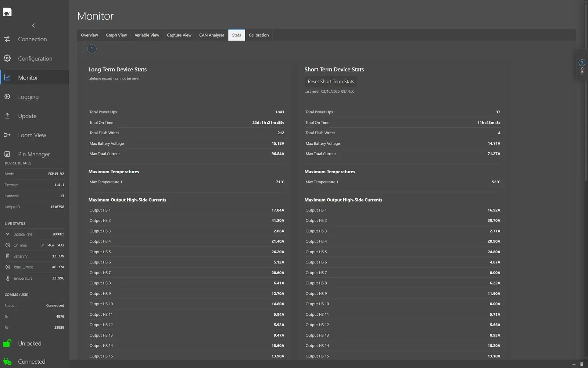Click the Long Term Total Power Ups value 1843
Image resolution: width=588 pixels, height=368 pixels.
pyautogui.click(x=280, y=112)
